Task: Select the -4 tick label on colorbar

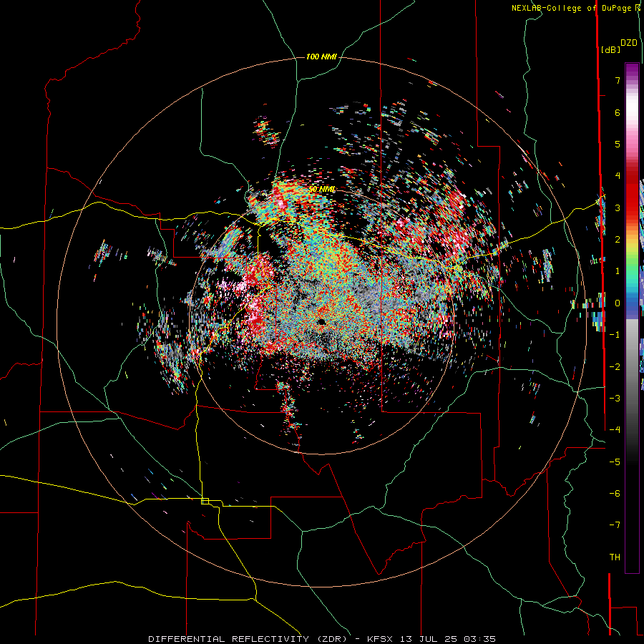Action: [615, 430]
